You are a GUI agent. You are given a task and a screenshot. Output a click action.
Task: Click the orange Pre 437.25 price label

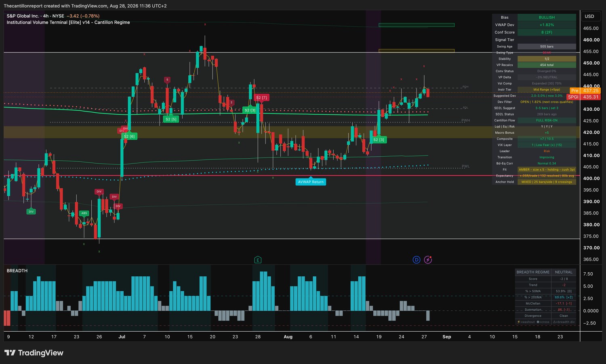pyautogui.click(x=585, y=90)
